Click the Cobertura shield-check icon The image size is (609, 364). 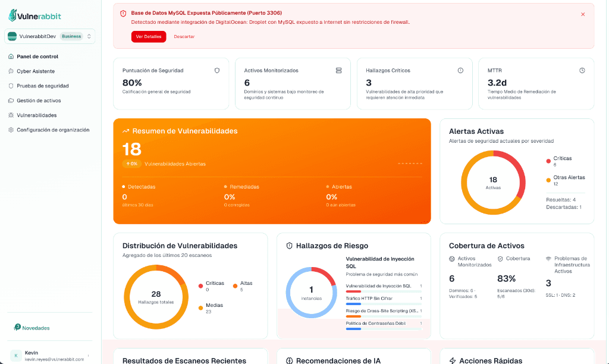[500, 259]
